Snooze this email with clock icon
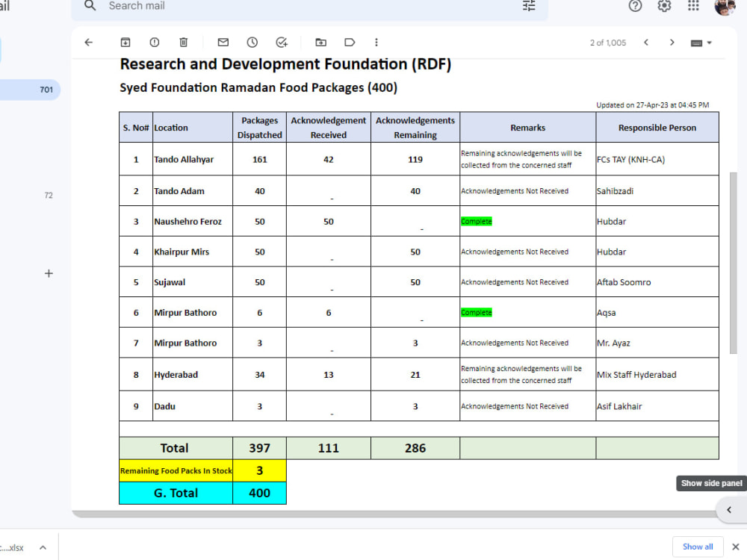This screenshot has height=560, width=747. (x=252, y=43)
